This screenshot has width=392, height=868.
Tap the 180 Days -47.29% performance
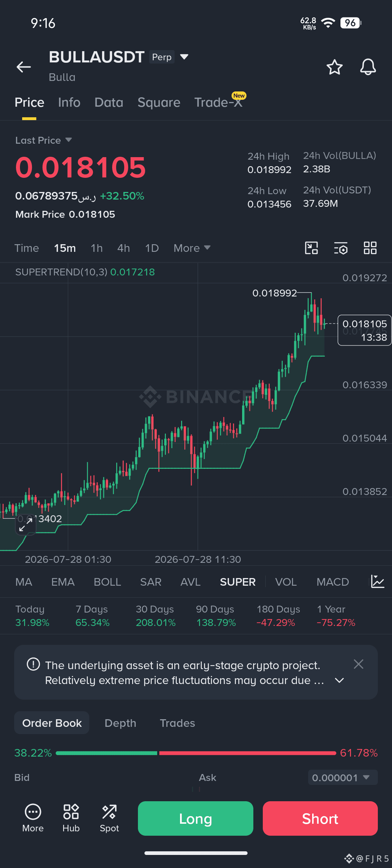(278, 616)
